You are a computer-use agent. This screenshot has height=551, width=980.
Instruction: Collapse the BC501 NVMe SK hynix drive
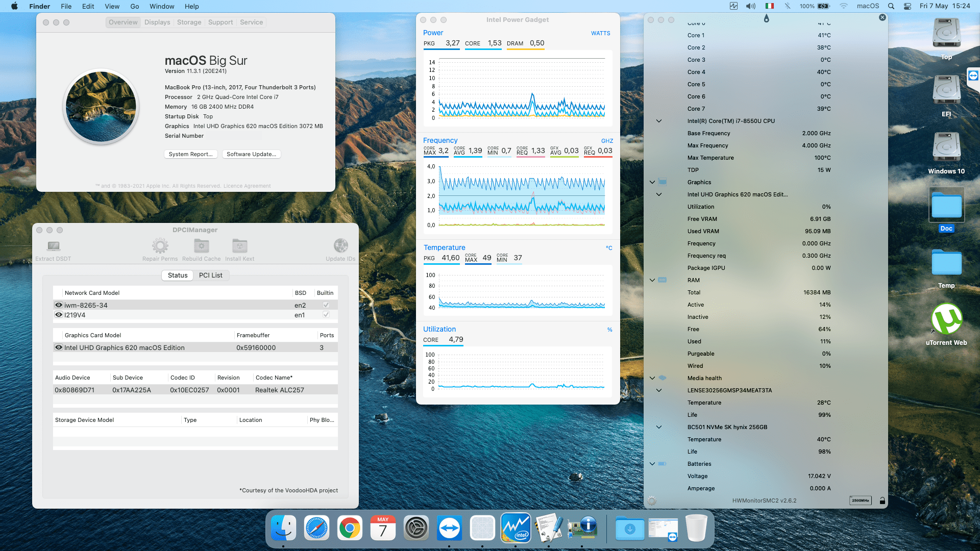tap(659, 427)
